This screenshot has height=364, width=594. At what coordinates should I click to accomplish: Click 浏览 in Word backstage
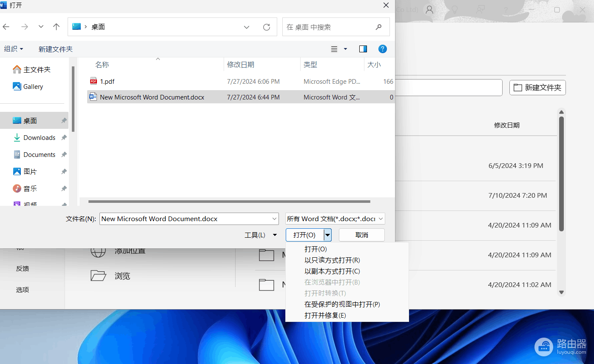click(x=122, y=276)
